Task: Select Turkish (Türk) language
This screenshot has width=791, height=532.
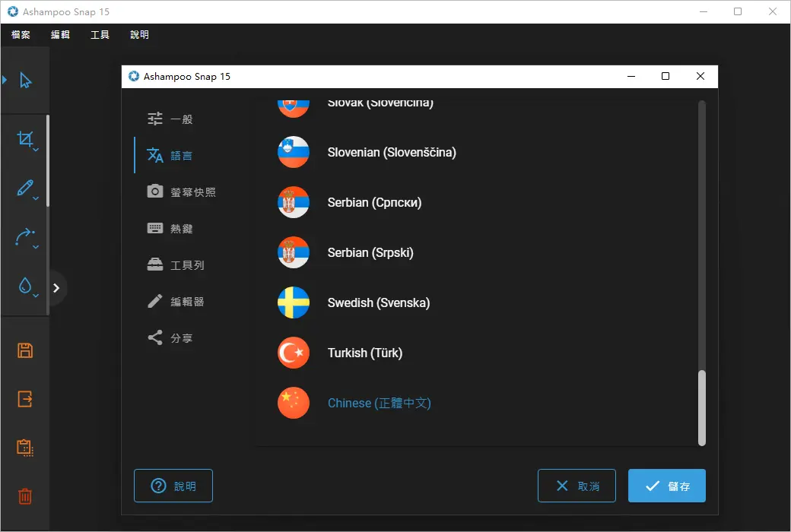Action: [365, 353]
